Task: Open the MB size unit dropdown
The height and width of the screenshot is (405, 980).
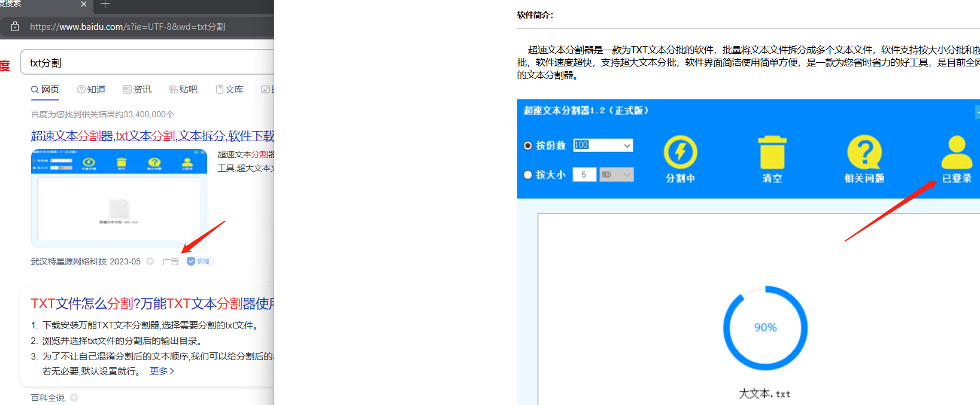Action: 627,175
